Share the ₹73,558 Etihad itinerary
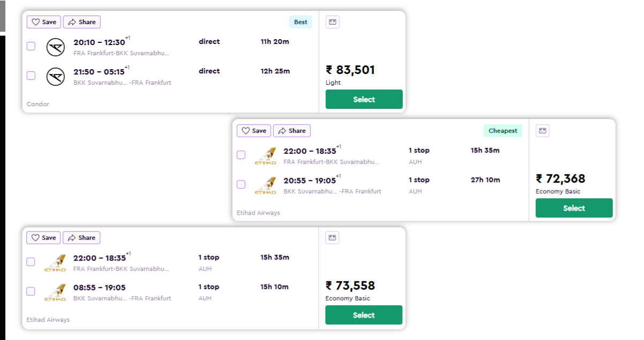This screenshot has height=340, width=644. coord(81,238)
